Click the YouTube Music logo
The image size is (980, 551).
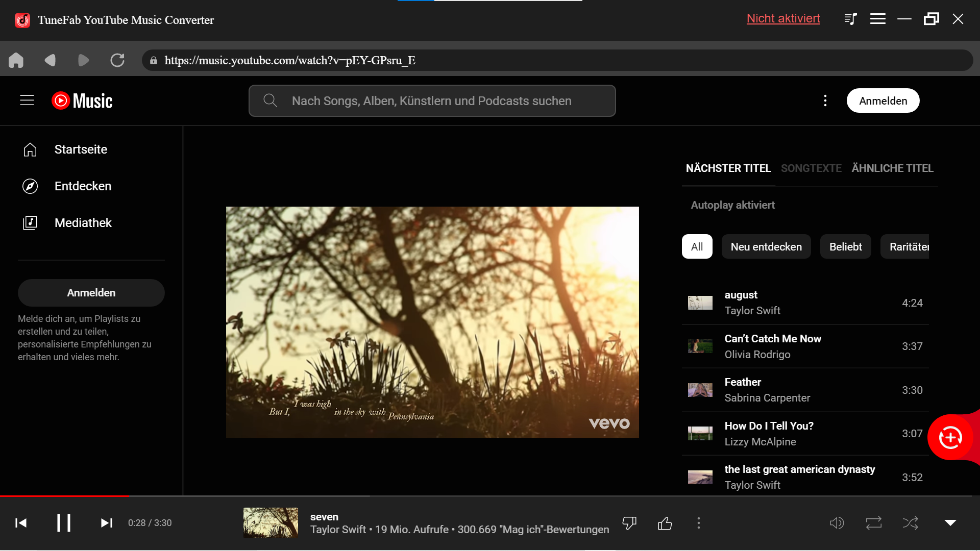tap(82, 101)
